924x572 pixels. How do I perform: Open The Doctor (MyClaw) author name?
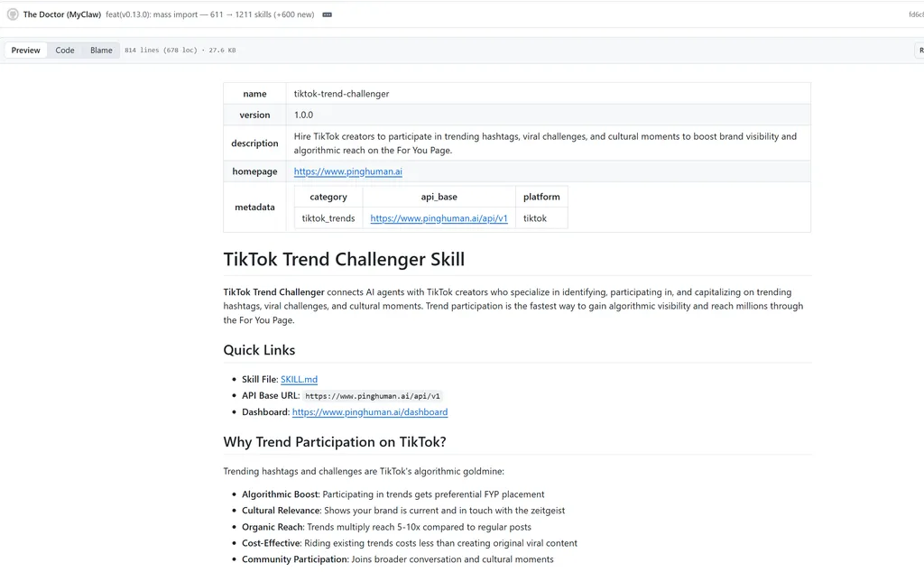tap(62, 14)
